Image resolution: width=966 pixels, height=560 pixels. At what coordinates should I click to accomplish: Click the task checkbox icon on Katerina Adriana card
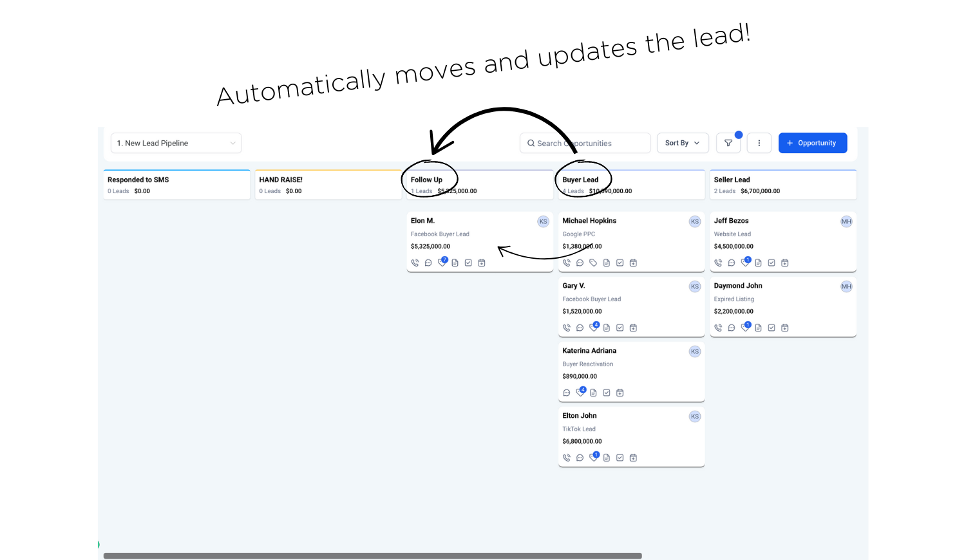point(607,393)
